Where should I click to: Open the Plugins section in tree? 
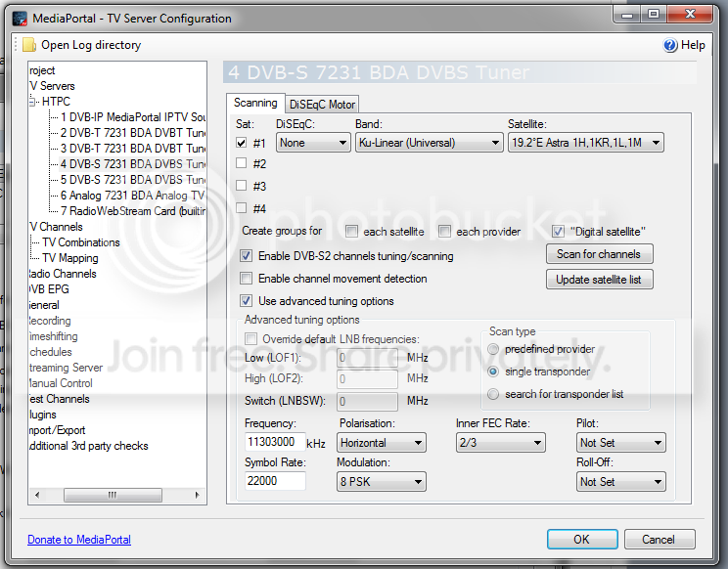(43, 415)
